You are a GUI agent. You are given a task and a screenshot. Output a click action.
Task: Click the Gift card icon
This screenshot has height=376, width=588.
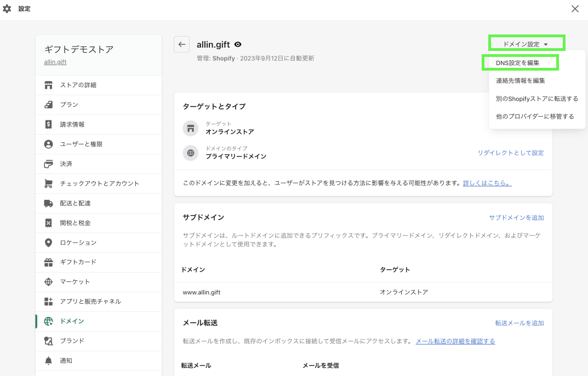point(48,262)
